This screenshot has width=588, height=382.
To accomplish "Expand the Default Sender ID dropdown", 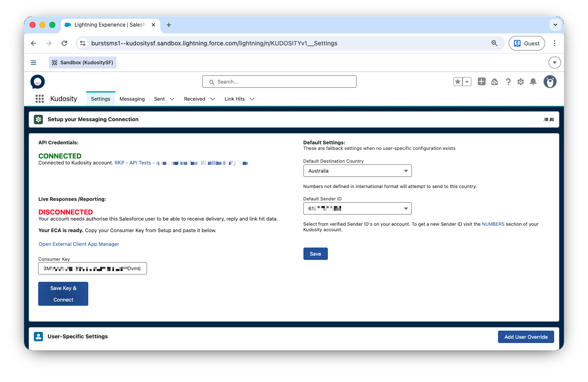I will click(357, 209).
